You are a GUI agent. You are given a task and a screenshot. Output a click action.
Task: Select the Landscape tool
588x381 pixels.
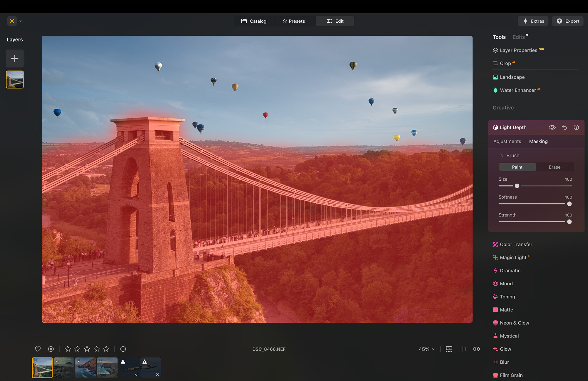click(x=512, y=77)
